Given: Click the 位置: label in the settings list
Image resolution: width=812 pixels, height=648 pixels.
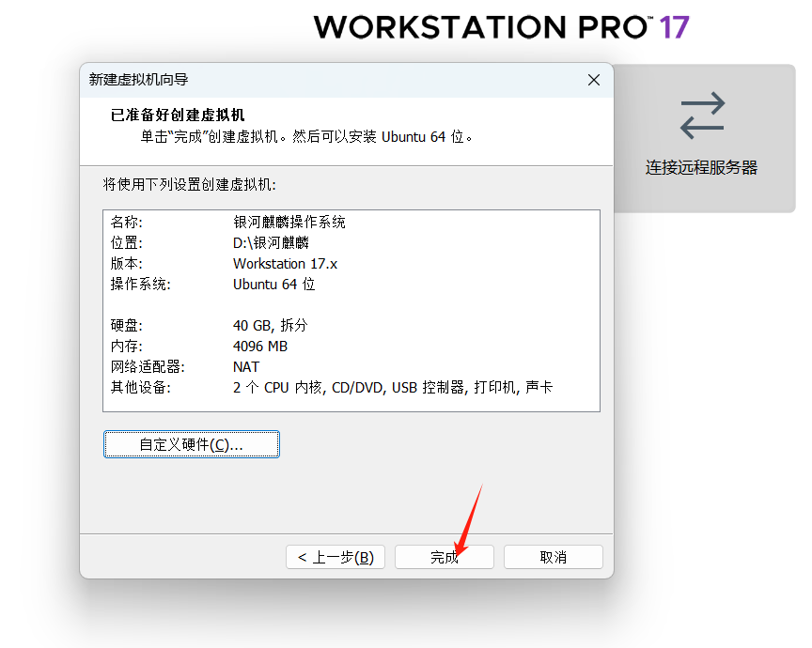Looking at the screenshot, I should (126, 242).
